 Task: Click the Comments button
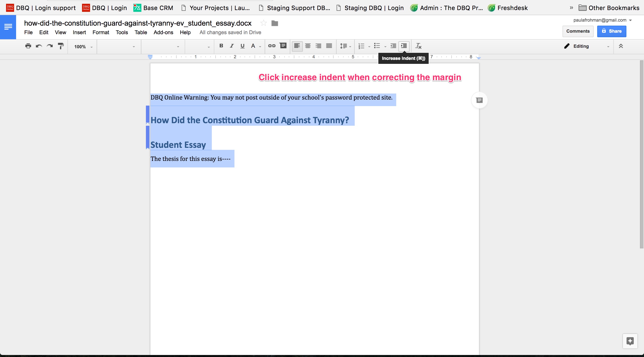(x=578, y=31)
